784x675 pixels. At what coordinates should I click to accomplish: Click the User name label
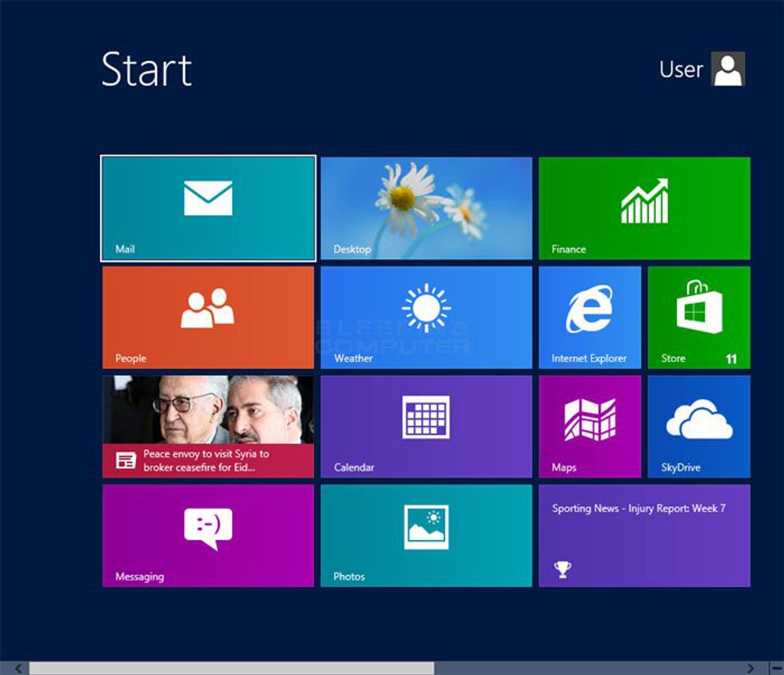[x=681, y=70]
